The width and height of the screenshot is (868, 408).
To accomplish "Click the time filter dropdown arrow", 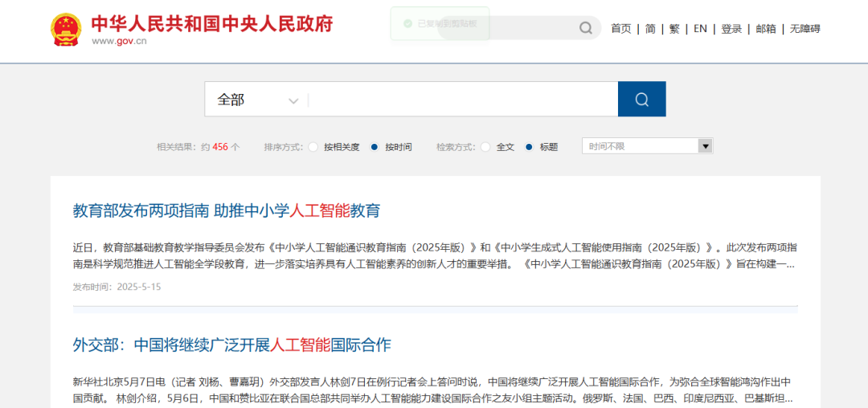I will click(705, 146).
